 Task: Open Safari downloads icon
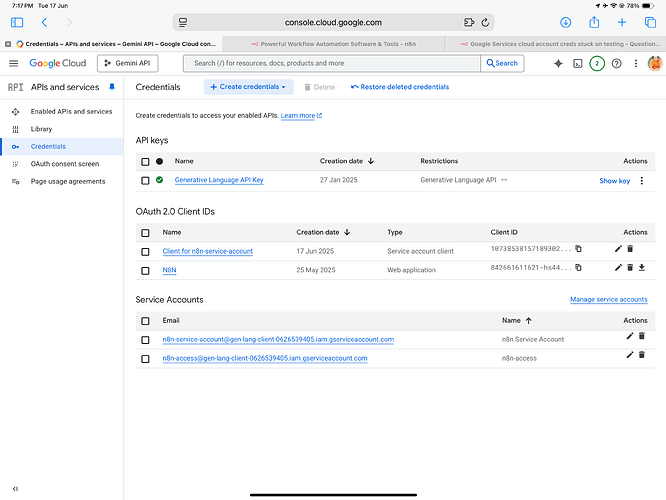click(565, 23)
